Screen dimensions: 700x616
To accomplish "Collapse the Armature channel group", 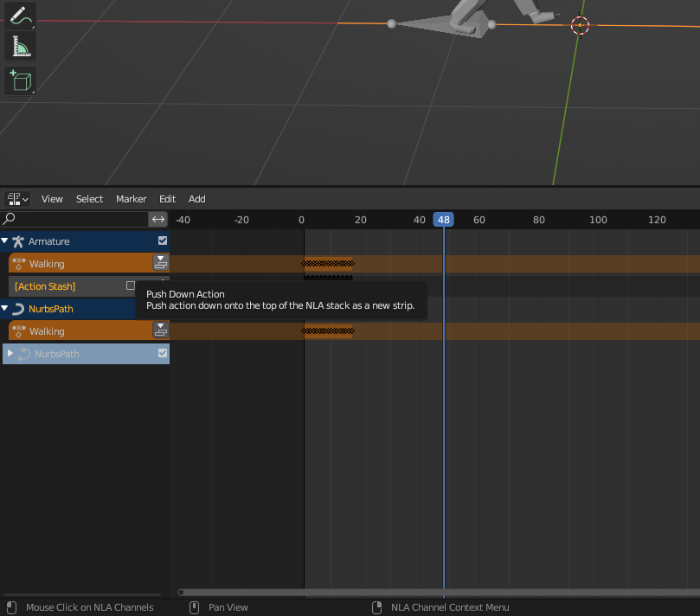I will pos(5,241).
